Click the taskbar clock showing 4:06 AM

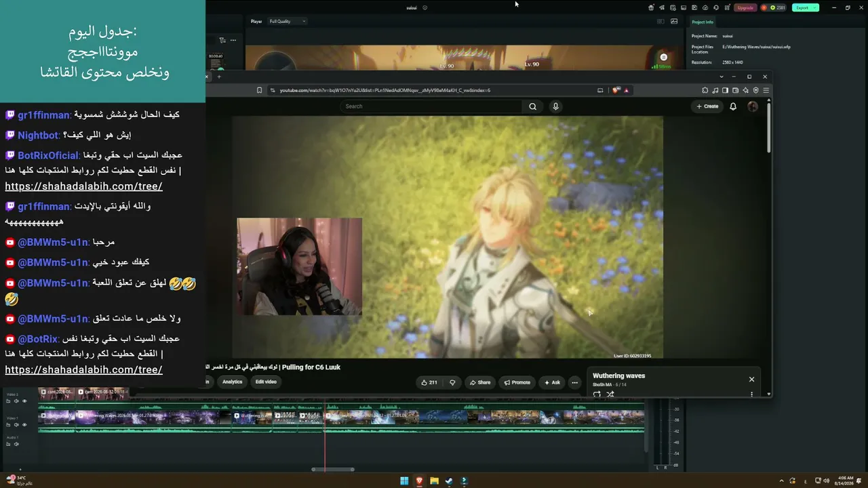846,481
